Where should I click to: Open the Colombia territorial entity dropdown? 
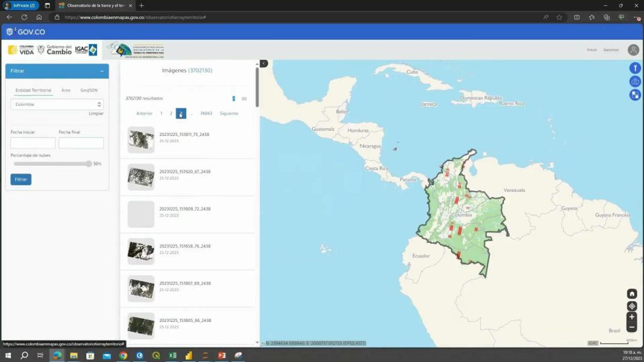[57, 104]
